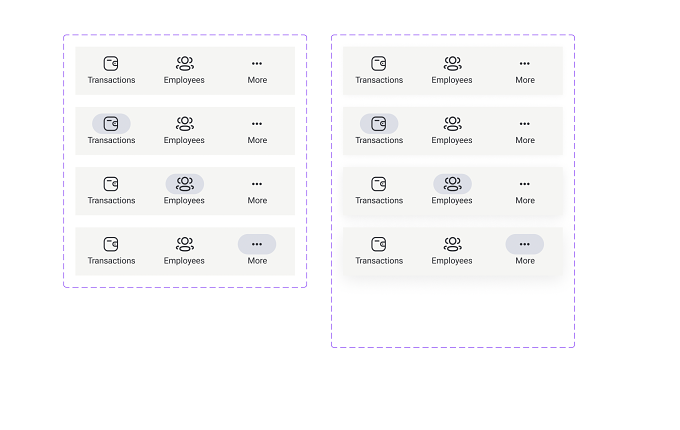Click More dots in first unselected bar, left frame
This screenshot has height=430, width=680.
click(x=257, y=64)
